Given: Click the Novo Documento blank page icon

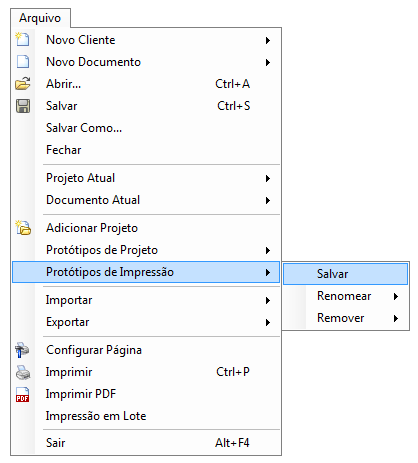Looking at the screenshot, I should tap(23, 61).
